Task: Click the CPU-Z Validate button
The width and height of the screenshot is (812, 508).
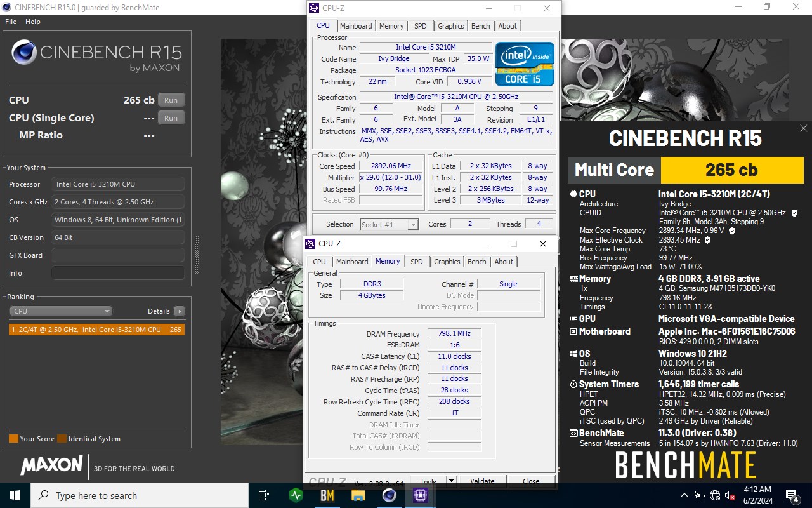Action: [x=482, y=481]
